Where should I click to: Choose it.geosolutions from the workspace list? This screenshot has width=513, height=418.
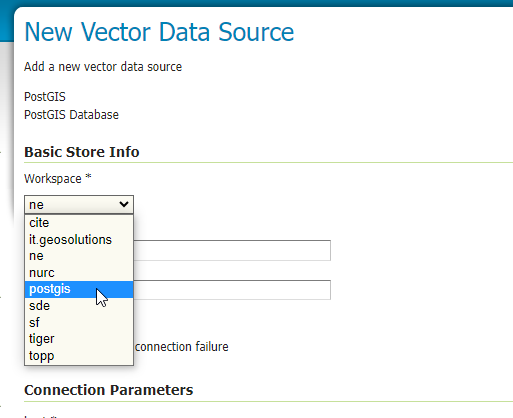point(79,240)
